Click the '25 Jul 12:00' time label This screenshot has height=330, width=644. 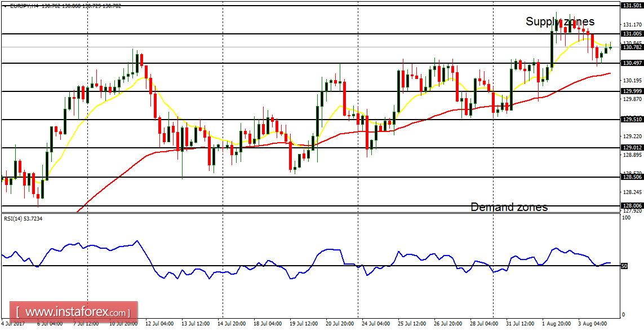[x=411, y=324]
